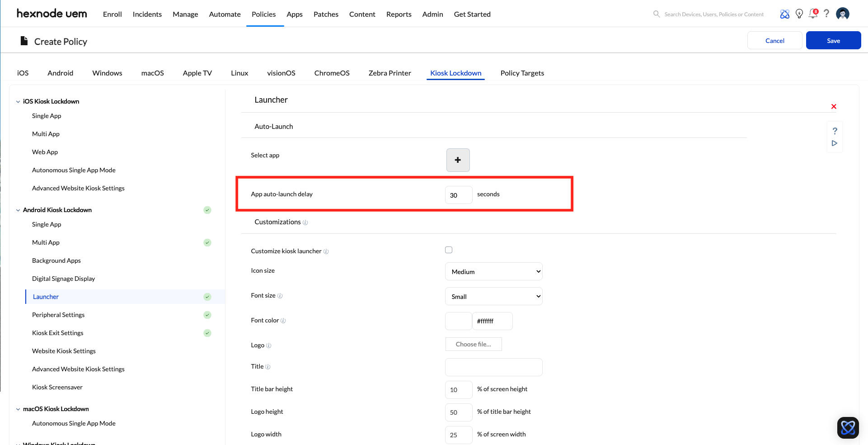Image resolution: width=868 pixels, height=445 pixels.
Task: Add an app with the plus button
Action: pyautogui.click(x=458, y=160)
